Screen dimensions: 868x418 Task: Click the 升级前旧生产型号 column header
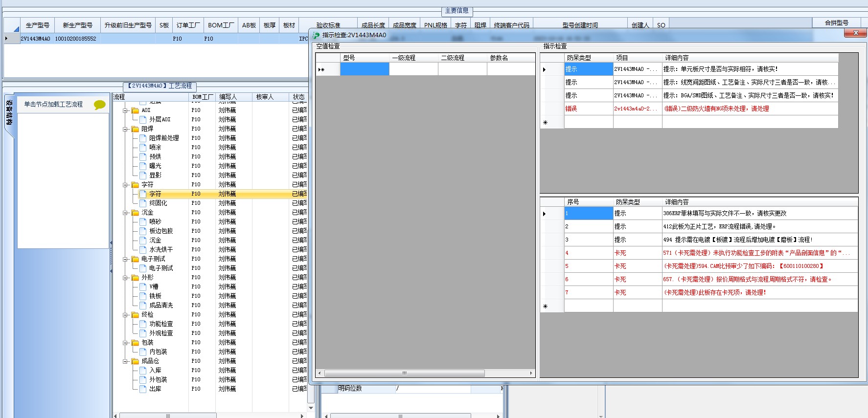pos(128,25)
